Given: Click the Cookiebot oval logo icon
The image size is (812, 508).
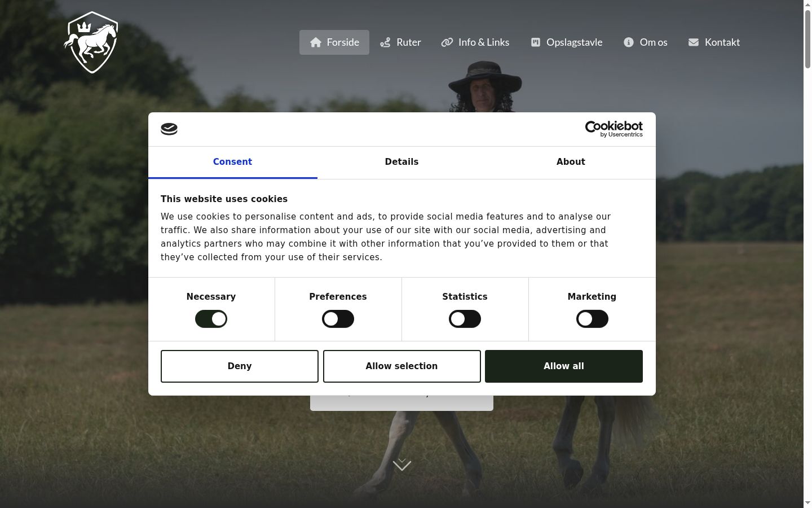Looking at the screenshot, I should click(169, 129).
